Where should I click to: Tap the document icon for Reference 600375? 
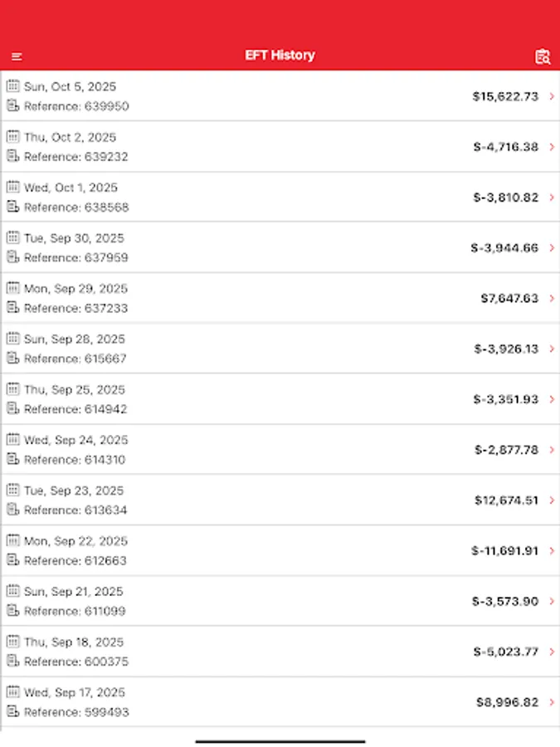[13, 662]
